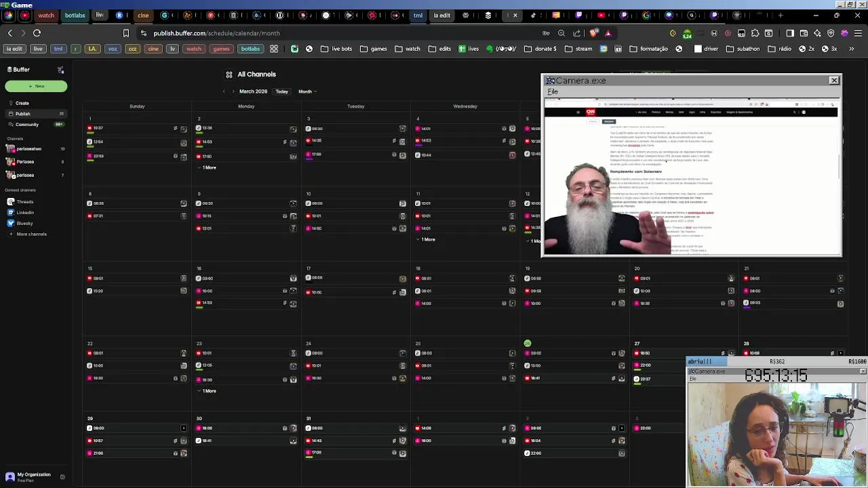
Task: Click the games bookmark pill
Action: 221,49
